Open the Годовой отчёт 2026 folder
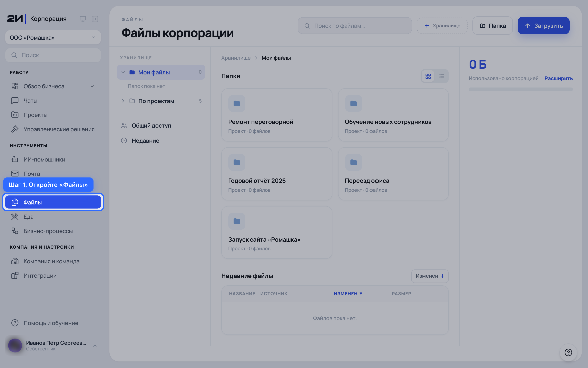Screen dimensions: 588x368 click(277, 174)
